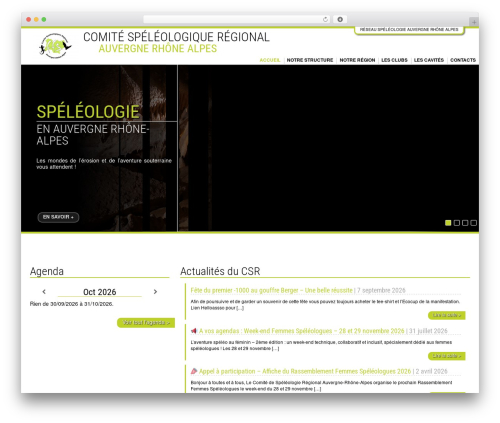Screen dimensions: 500x423
Task: Open Fête du premier -1000 gouffre Berger article
Action: pos(271,290)
